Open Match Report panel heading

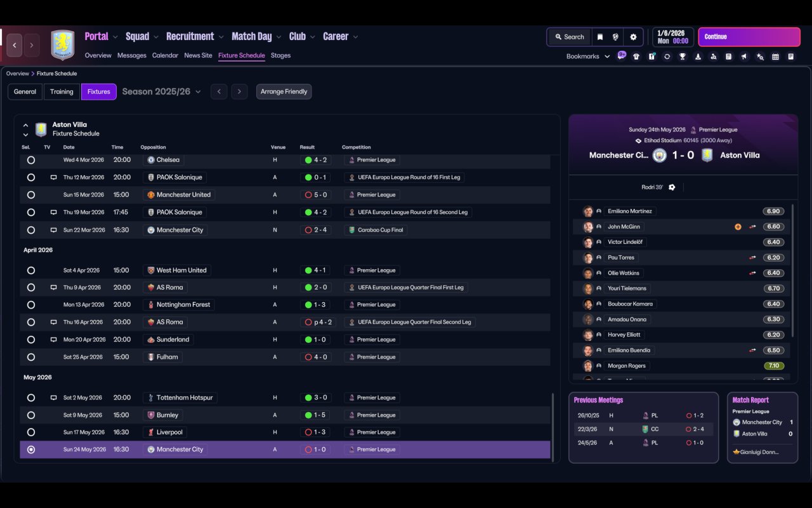750,400
